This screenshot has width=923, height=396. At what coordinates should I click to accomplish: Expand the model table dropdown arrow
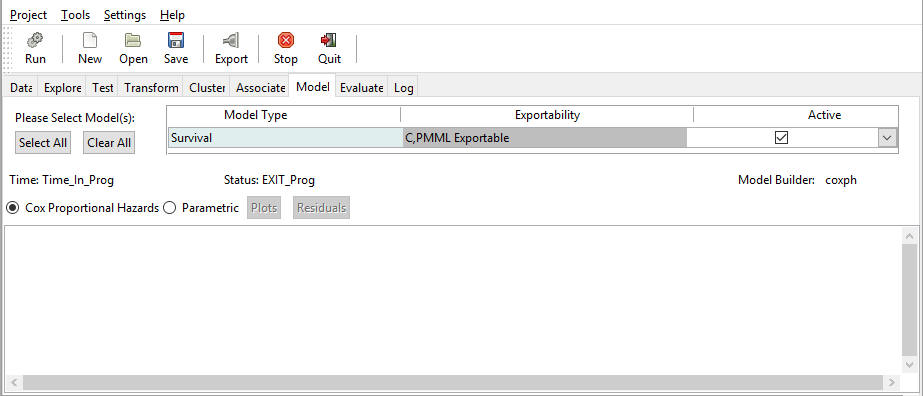[888, 138]
